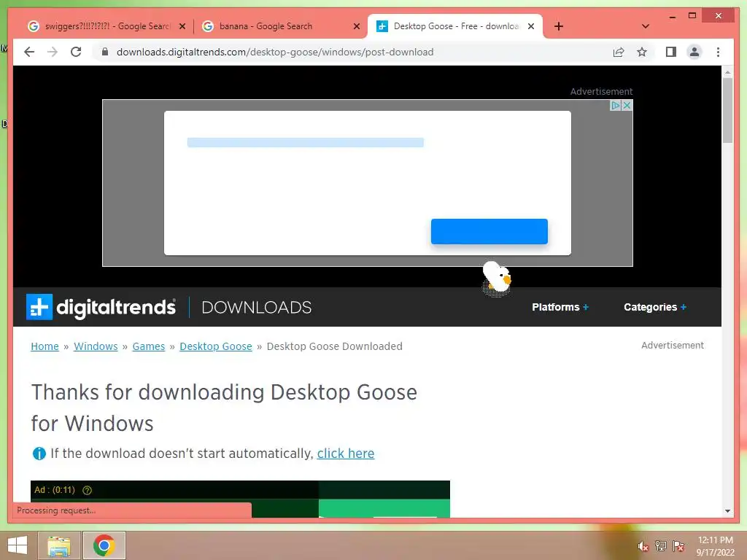Screen dimensions: 747x560
Task: Click the network tray icon
Action: click(x=661, y=545)
